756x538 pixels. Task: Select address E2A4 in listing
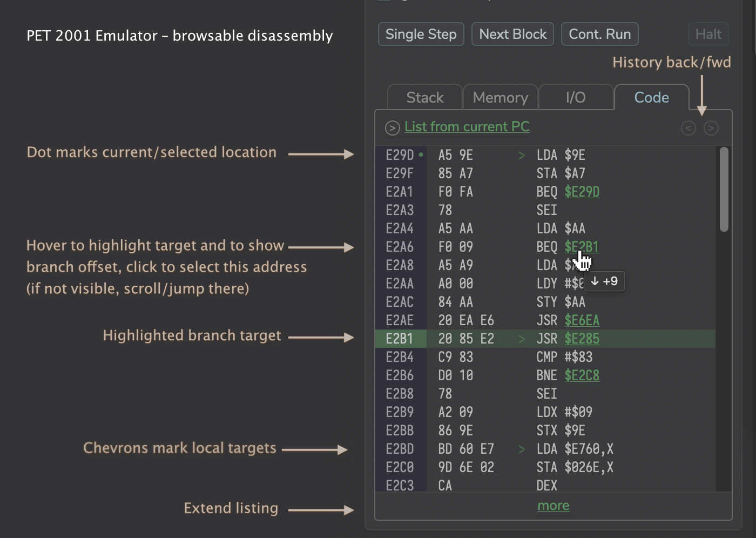click(400, 228)
